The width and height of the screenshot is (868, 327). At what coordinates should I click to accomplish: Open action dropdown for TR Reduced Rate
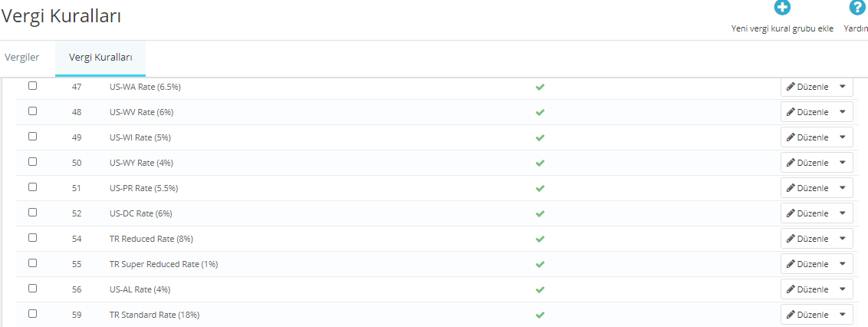[x=843, y=238]
